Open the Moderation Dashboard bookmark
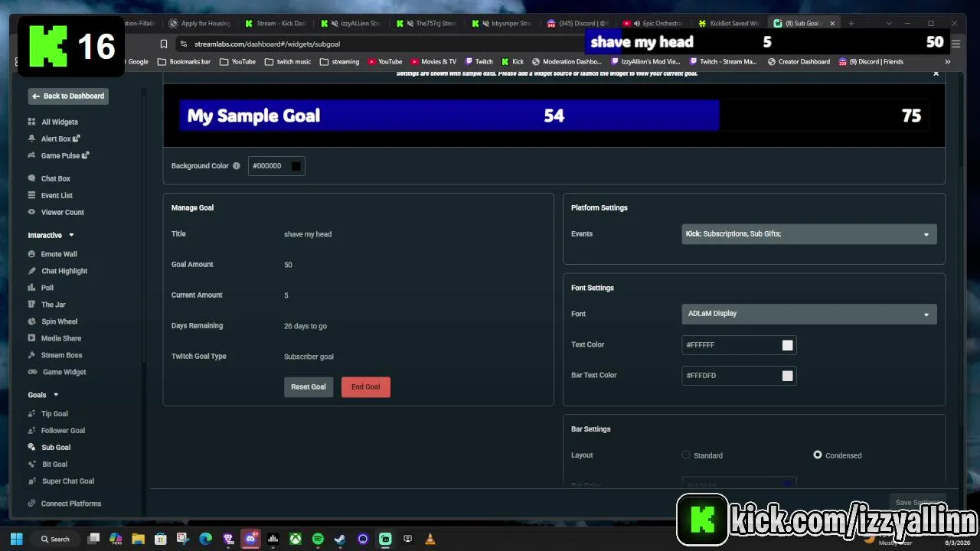The height and width of the screenshot is (551, 980). tap(567, 62)
